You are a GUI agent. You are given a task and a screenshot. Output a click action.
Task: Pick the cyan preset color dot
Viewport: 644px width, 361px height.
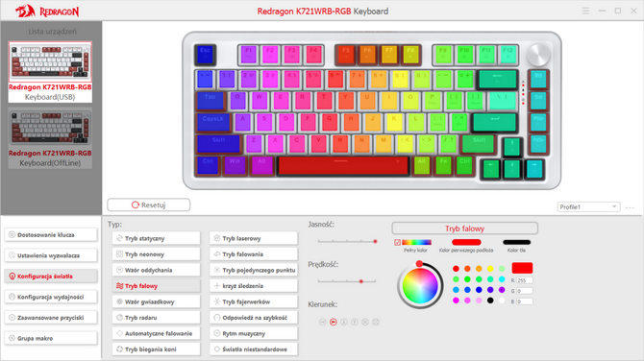[502, 279]
